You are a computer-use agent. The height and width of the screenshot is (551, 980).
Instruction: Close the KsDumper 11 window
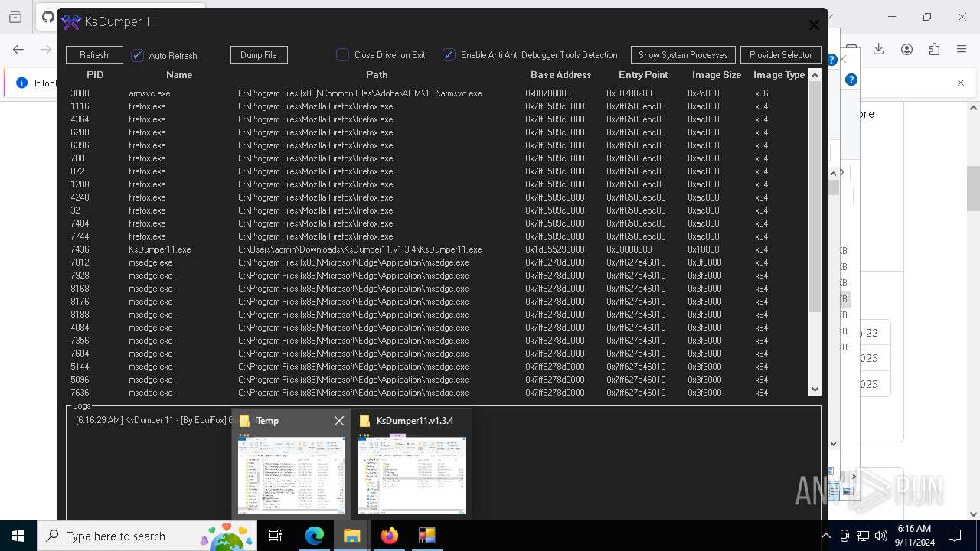coord(814,24)
